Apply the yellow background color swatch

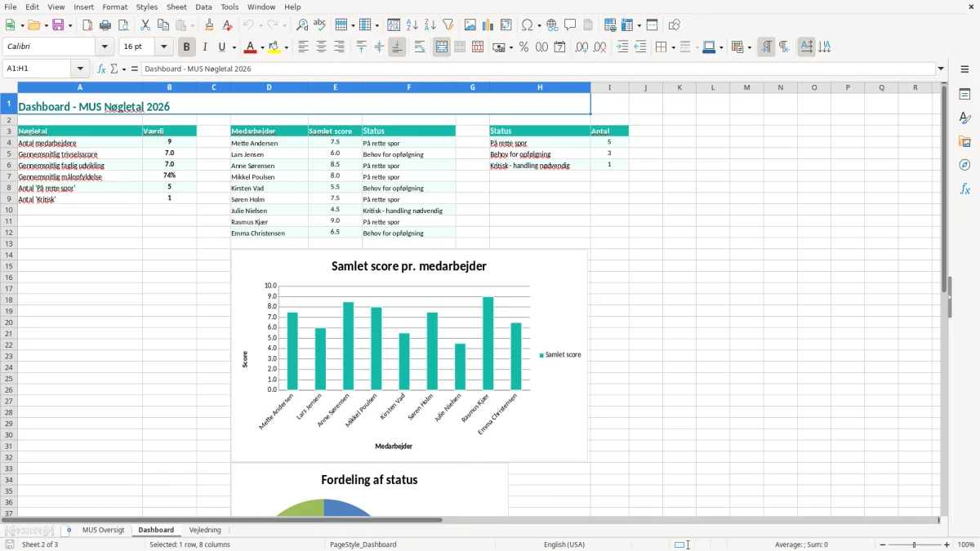[274, 47]
